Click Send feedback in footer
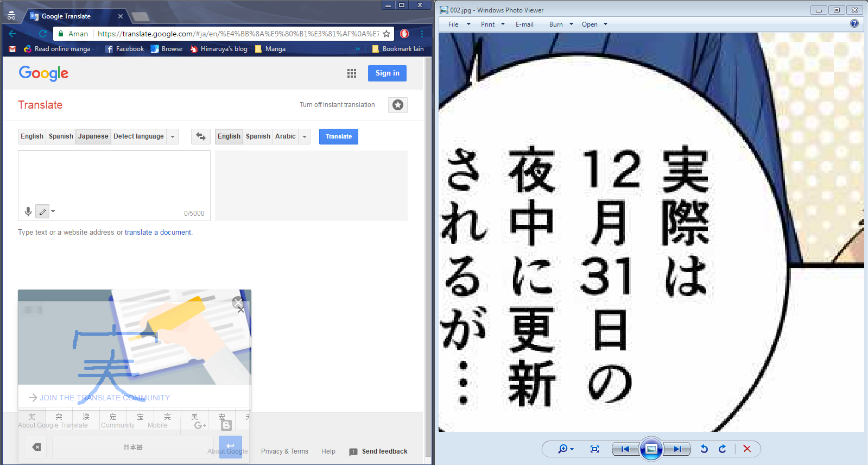This screenshot has height=465, width=868. [378, 451]
